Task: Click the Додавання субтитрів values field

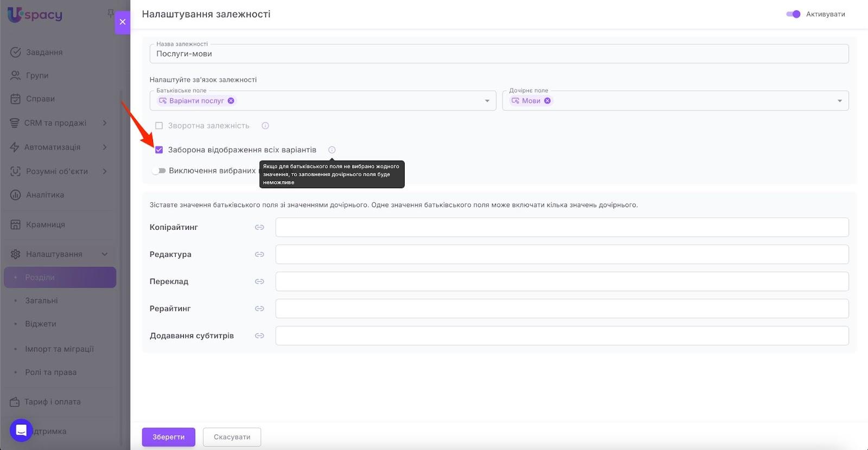Action: pos(562,336)
